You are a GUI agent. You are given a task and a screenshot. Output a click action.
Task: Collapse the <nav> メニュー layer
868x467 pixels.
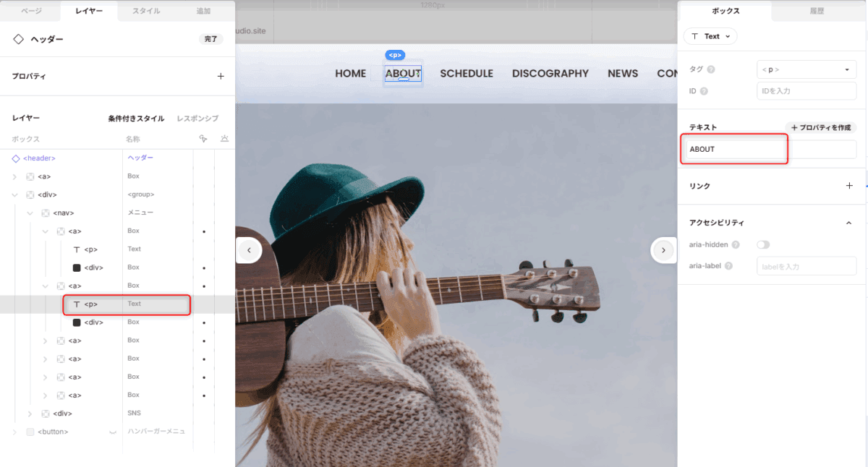point(30,213)
